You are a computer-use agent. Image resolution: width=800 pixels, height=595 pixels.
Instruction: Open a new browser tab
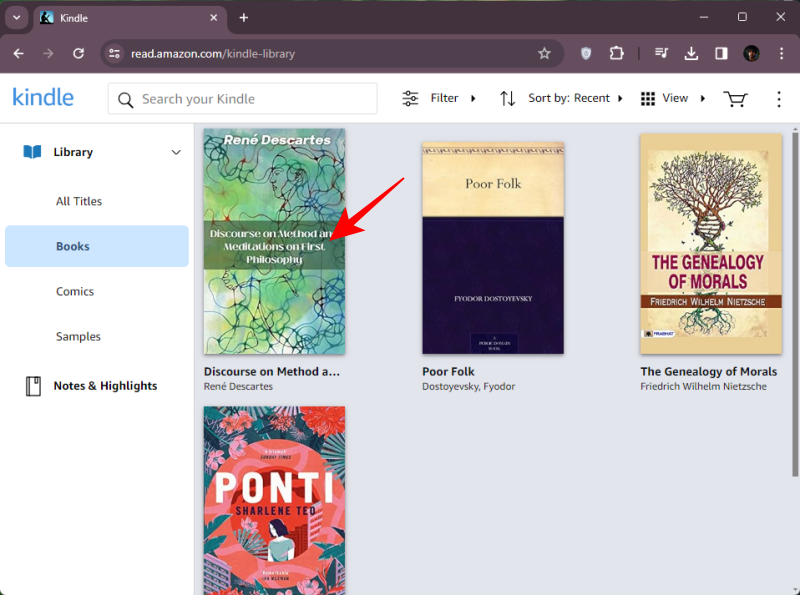click(x=243, y=18)
